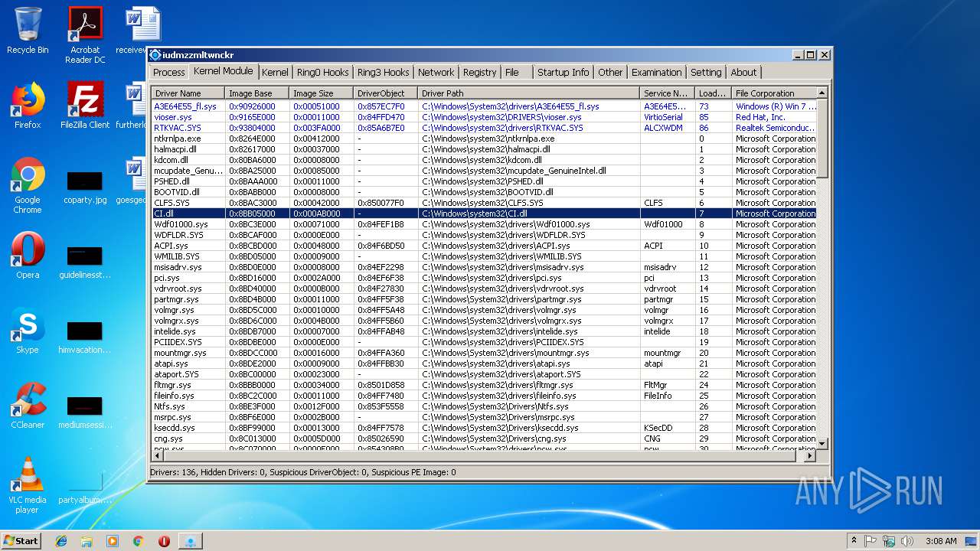This screenshot has width=980, height=551.
Task: Open the Ring0 Hooks tab
Action: tap(323, 72)
